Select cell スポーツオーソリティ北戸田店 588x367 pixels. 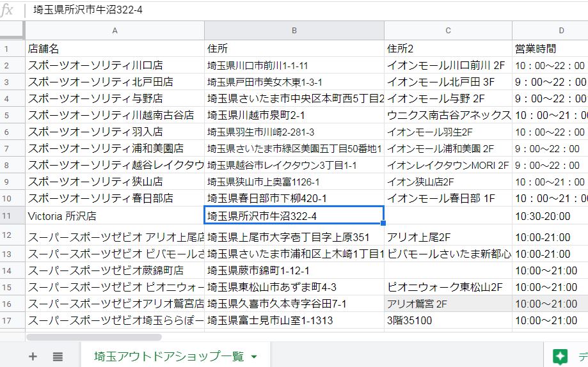point(115,82)
